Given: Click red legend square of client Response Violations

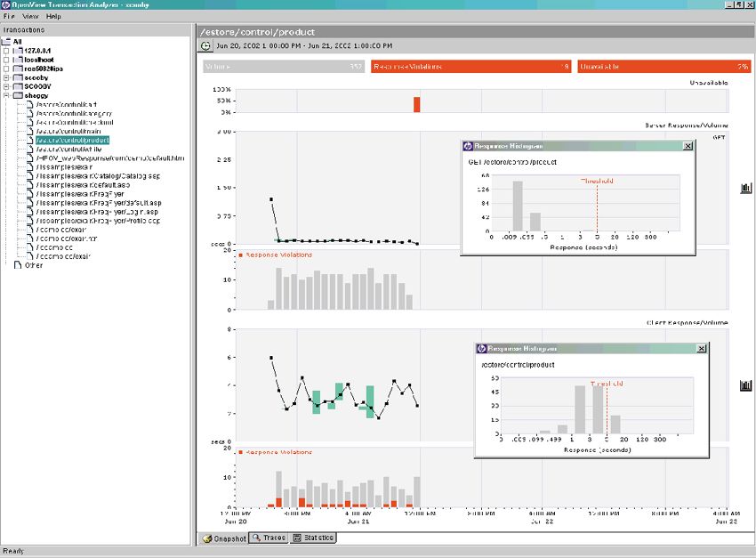Looking at the screenshot, I should point(241,452).
